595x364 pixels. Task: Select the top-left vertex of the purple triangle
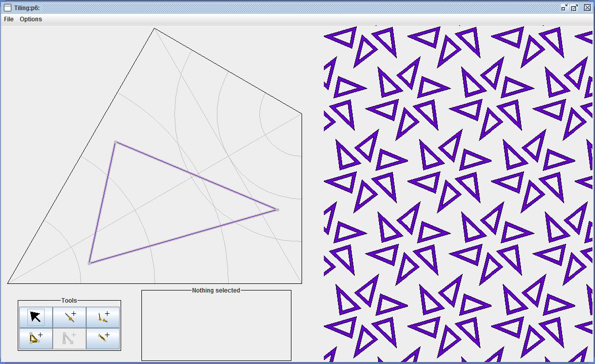(x=116, y=142)
